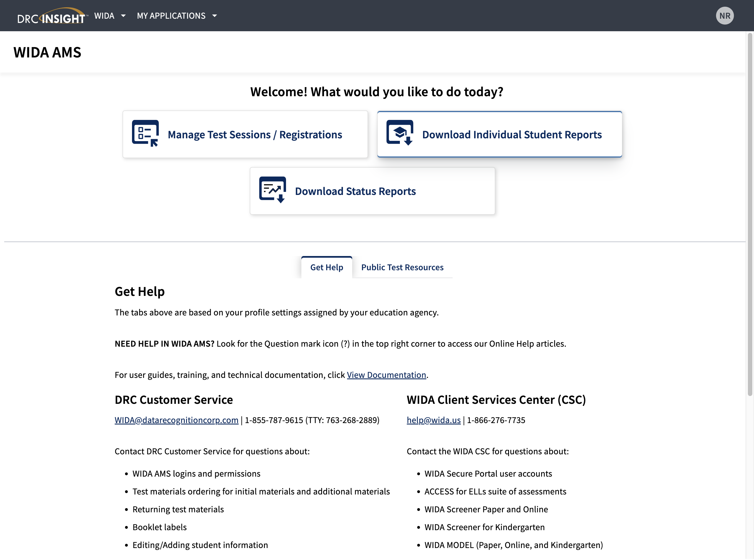Click 'ACCESS for ELLs suite of assessments'

[x=495, y=491]
